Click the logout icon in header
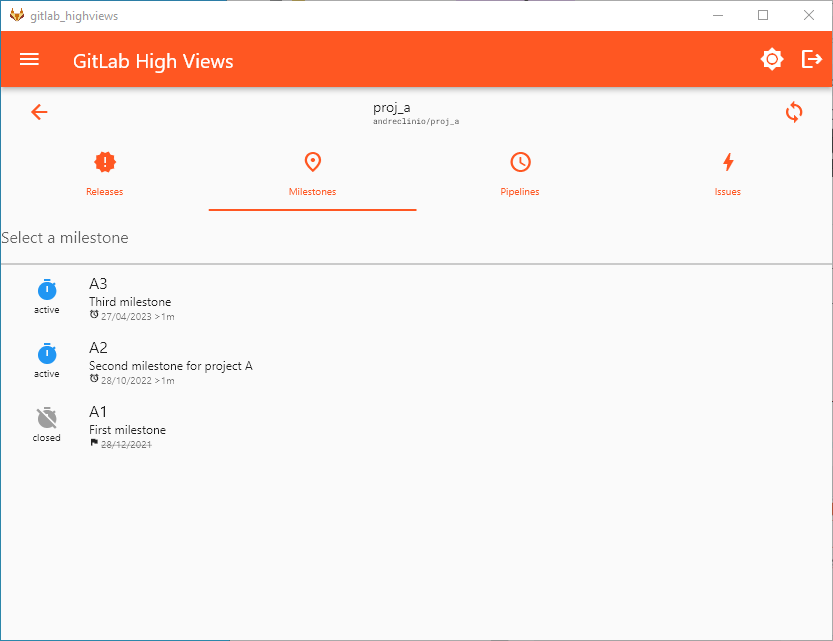The height and width of the screenshot is (641, 833). click(811, 59)
